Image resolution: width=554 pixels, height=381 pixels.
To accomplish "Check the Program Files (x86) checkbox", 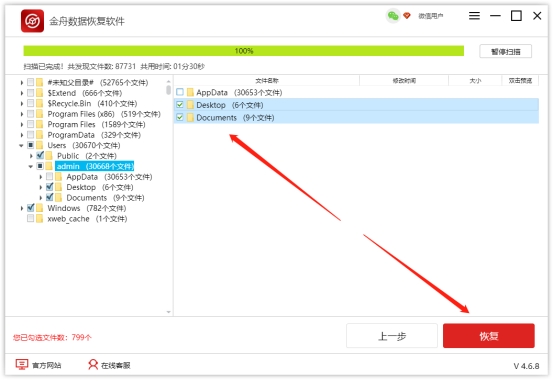I will 30,114.
